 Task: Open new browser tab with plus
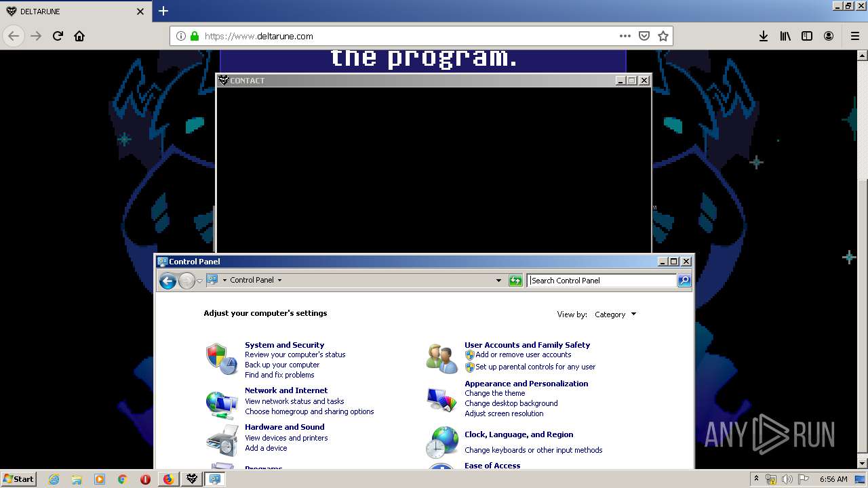tap(163, 11)
